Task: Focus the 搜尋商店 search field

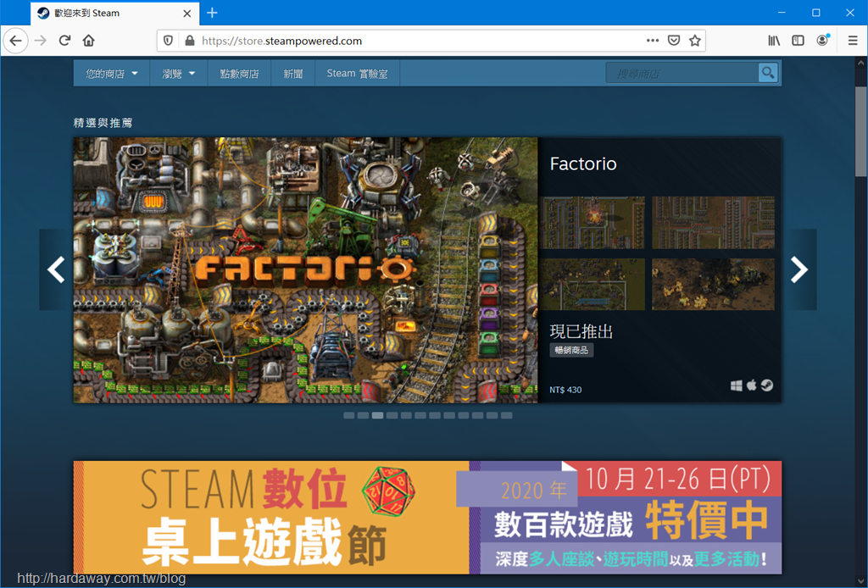Action: point(682,73)
